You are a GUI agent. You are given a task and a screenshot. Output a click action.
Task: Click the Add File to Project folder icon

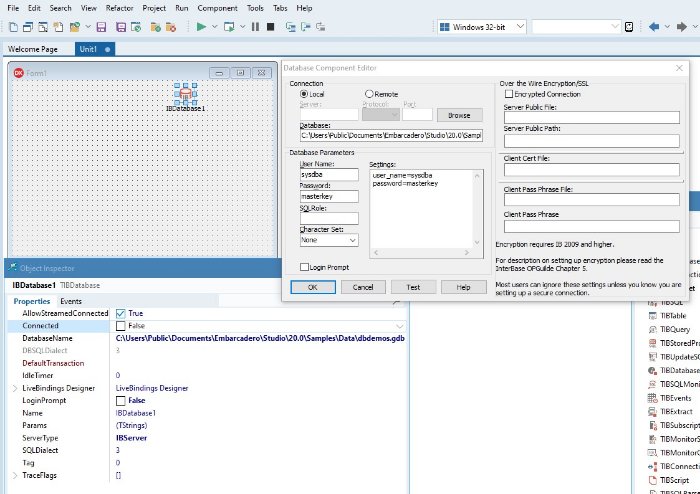pyautogui.click(x=156, y=27)
